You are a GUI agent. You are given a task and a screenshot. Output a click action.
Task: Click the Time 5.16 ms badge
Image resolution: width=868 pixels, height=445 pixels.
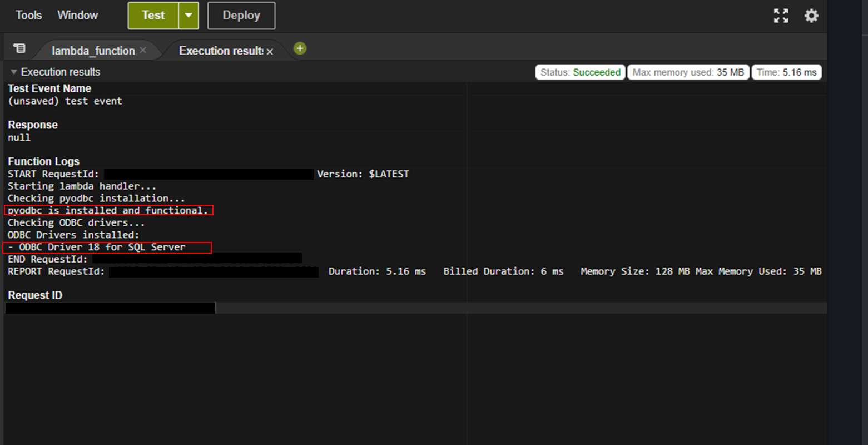coord(787,72)
